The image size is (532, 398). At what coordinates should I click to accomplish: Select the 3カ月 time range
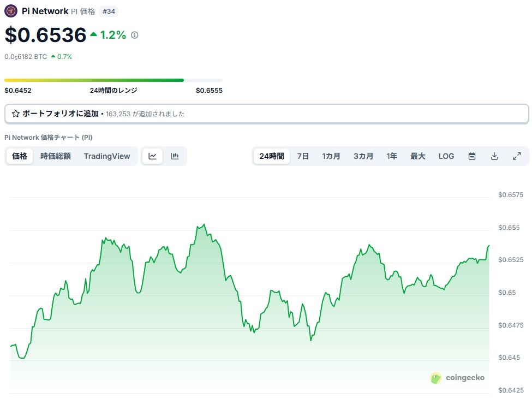pos(363,156)
